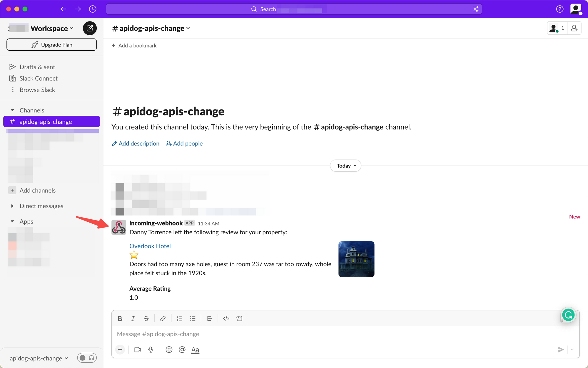Toggle strikethrough formatting
The width and height of the screenshot is (588, 368).
146,319
